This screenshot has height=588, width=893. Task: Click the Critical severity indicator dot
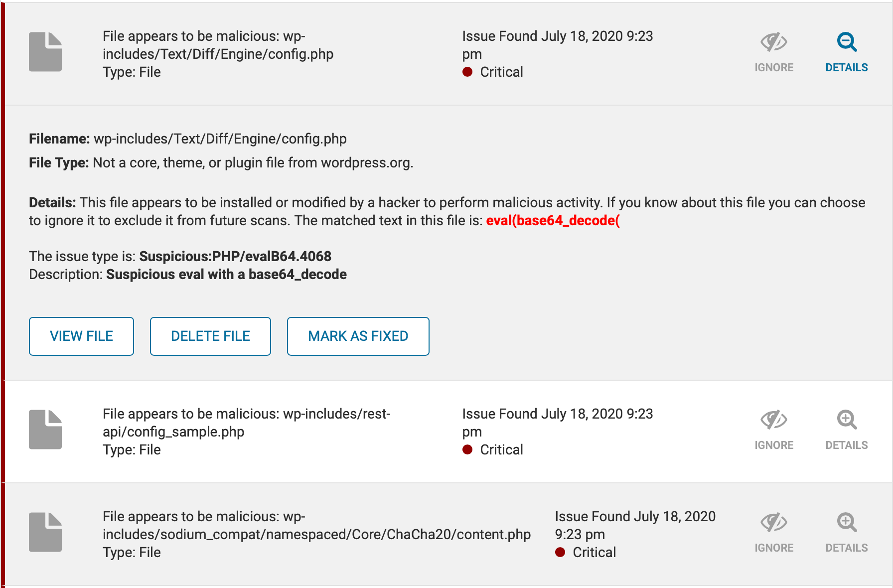pyautogui.click(x=467, y=72)
